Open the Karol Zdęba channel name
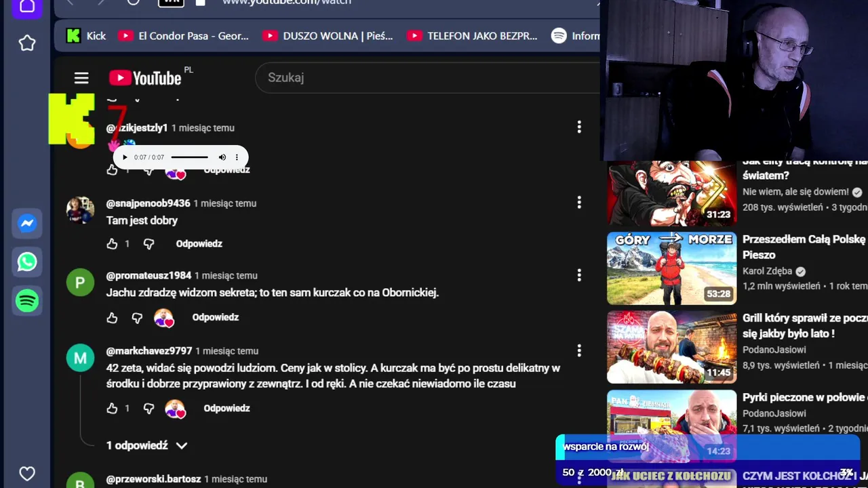 coord(768,271)
